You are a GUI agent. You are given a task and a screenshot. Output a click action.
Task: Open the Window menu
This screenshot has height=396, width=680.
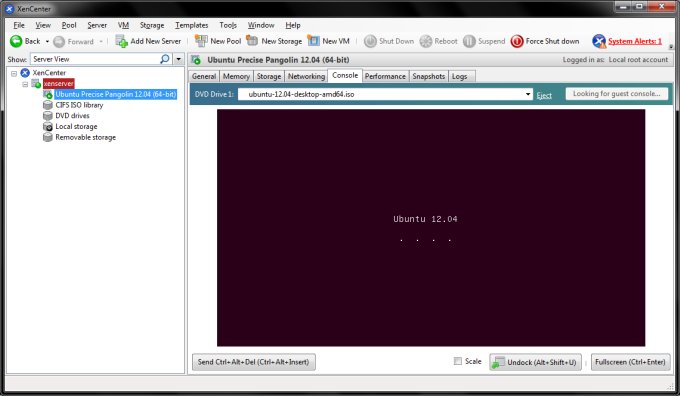[261, 25]
